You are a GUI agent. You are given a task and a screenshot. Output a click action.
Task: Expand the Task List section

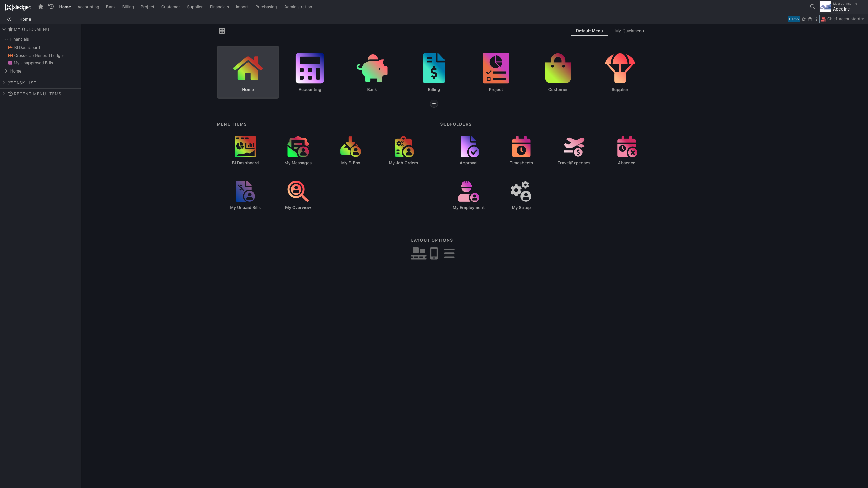4,83
